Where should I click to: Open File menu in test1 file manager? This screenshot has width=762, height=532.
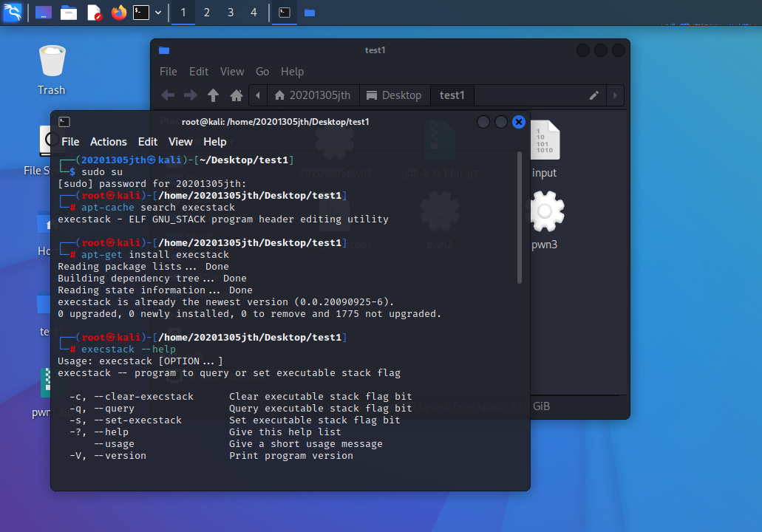pos(169,72)
